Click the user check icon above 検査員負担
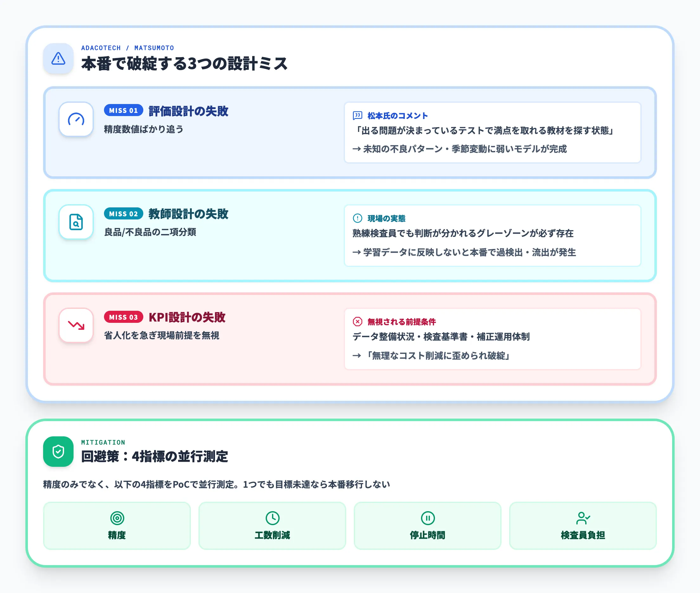 pos(583,518)
